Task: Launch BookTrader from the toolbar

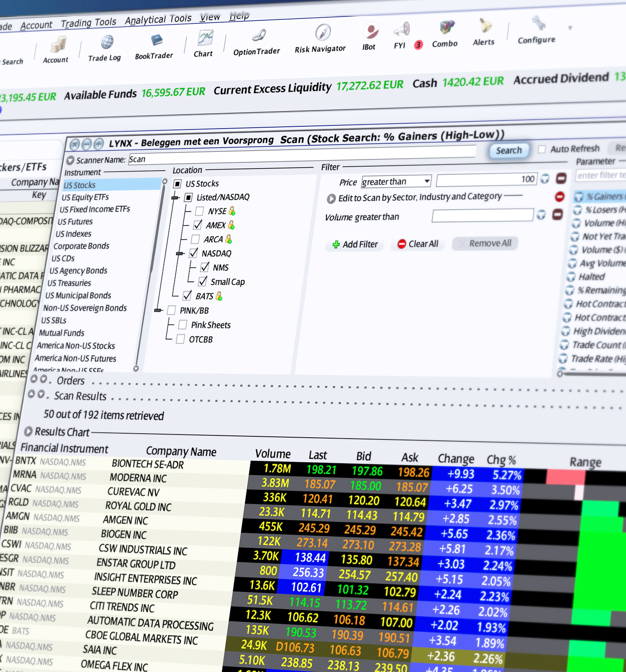Action: (154, 46)
